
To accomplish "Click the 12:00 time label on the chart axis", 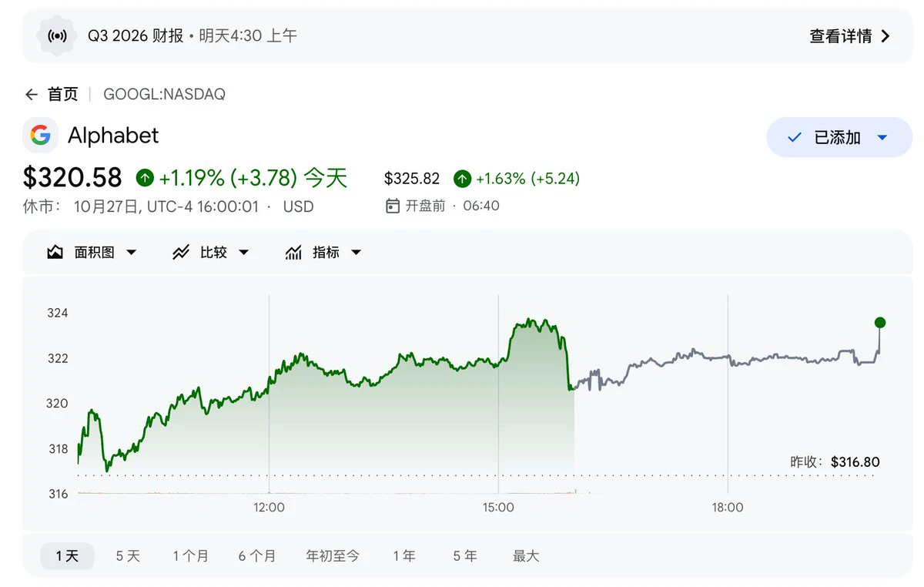I will 269,508.
